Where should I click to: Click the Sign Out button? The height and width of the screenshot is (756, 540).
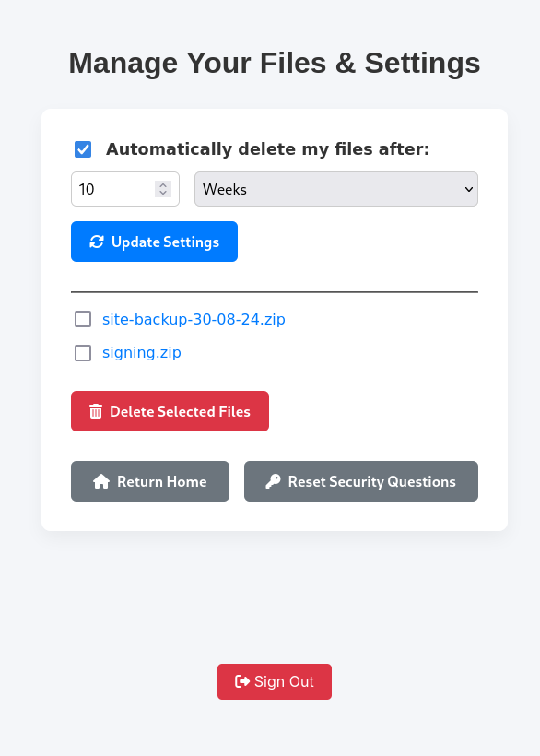(x=274, y=681)
